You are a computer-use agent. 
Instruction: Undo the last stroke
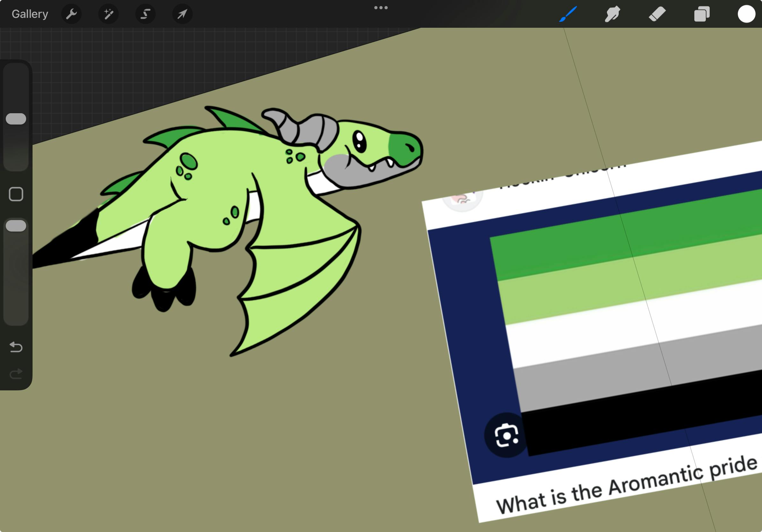click(16, 347)
